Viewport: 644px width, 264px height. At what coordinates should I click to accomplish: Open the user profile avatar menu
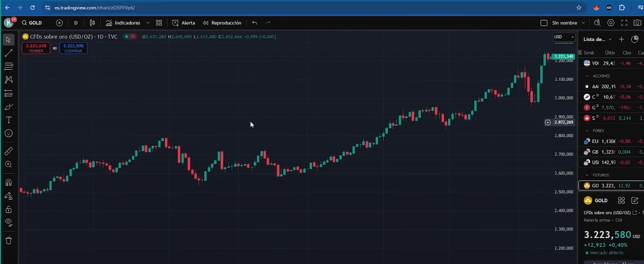9,23
